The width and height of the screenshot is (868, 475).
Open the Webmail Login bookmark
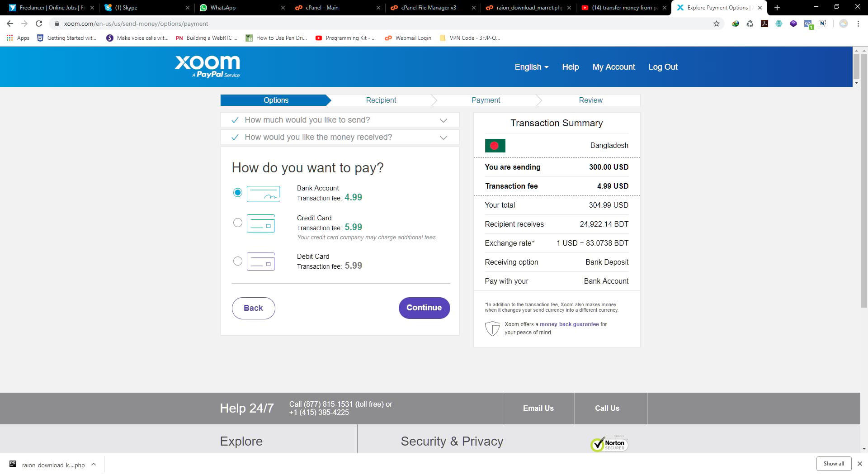408,38
